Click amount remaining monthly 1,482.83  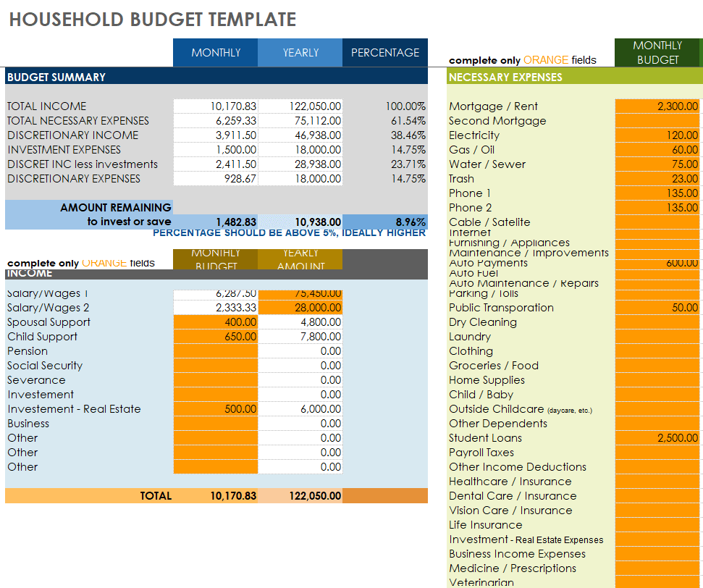[216, 222]
